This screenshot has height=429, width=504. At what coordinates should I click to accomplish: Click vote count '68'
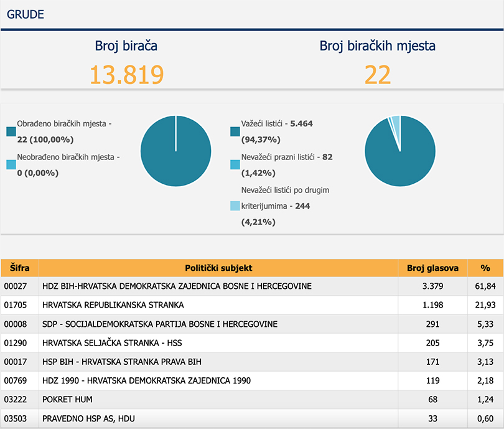[432, 399]
